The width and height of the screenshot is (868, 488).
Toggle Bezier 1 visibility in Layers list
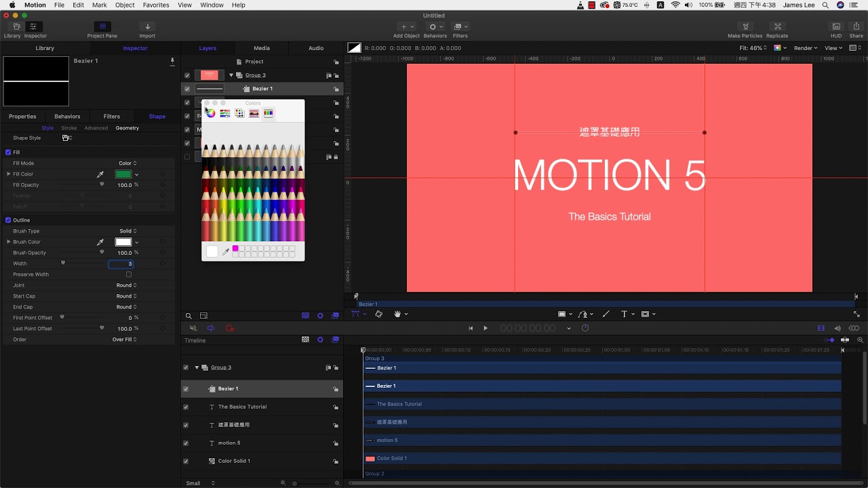click(187, 89)
